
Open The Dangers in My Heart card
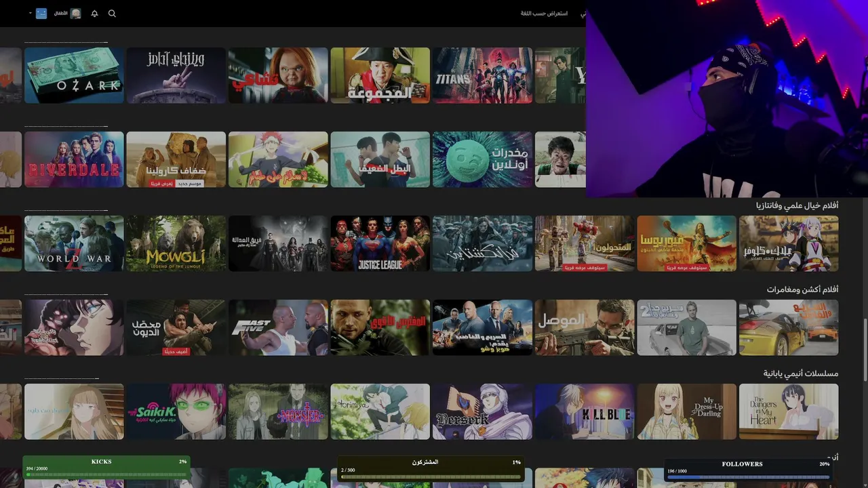coord(789,411)
